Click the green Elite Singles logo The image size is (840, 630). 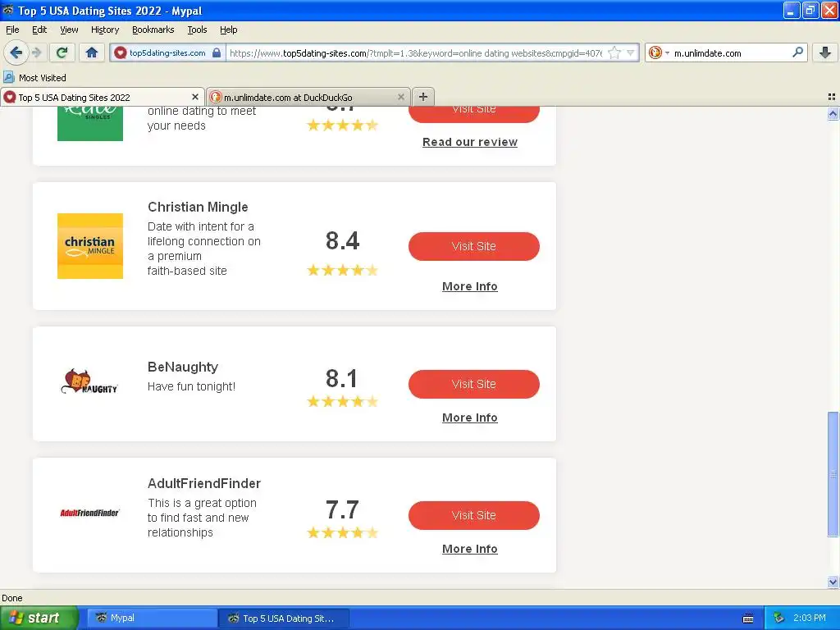click(90, 124)
